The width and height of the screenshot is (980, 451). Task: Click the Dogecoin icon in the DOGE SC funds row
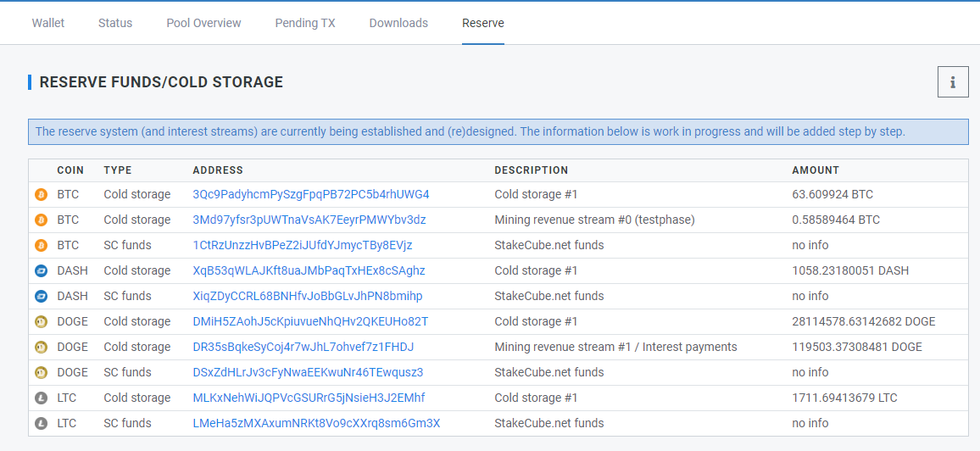click(42, 372)
